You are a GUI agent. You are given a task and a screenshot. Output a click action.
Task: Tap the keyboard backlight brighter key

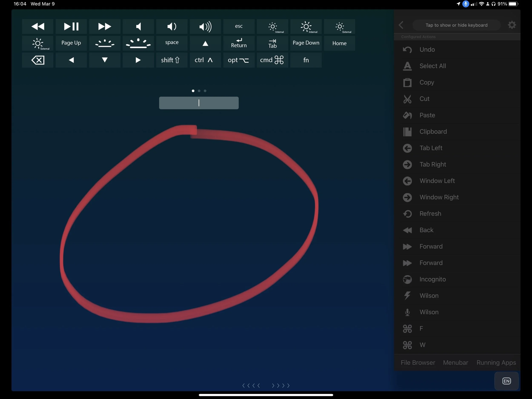[x=138, y=43]
